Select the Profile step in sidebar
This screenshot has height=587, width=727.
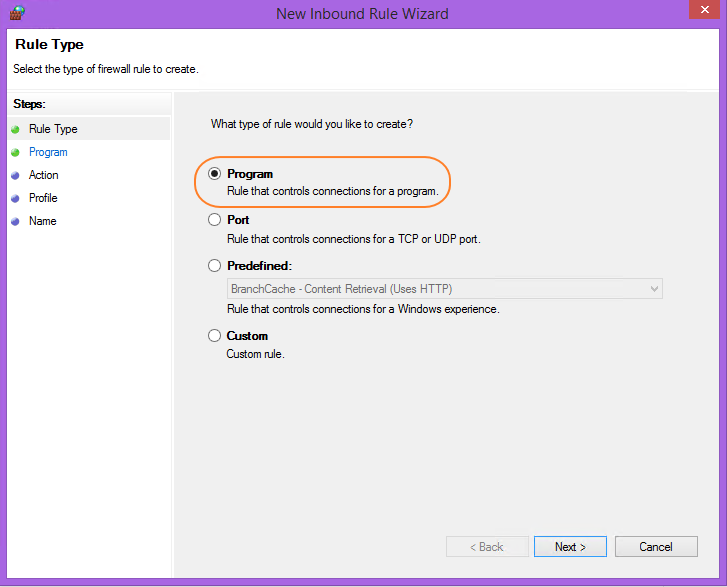pos(43,198)
